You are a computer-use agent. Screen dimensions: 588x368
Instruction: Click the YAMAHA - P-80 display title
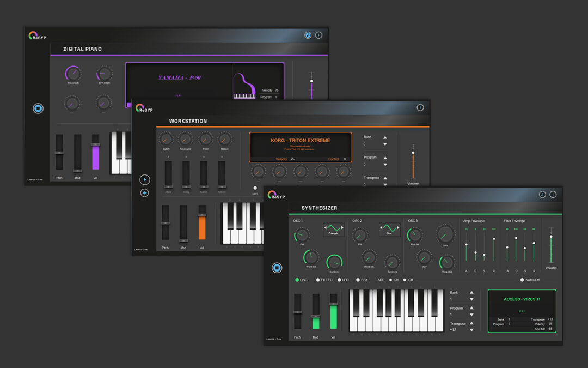[179, 78]
